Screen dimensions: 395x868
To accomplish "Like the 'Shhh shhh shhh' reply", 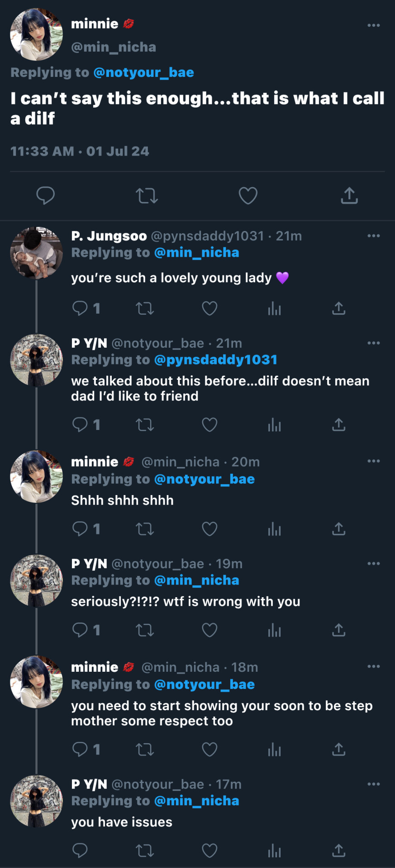I will [x=209, y=529].
